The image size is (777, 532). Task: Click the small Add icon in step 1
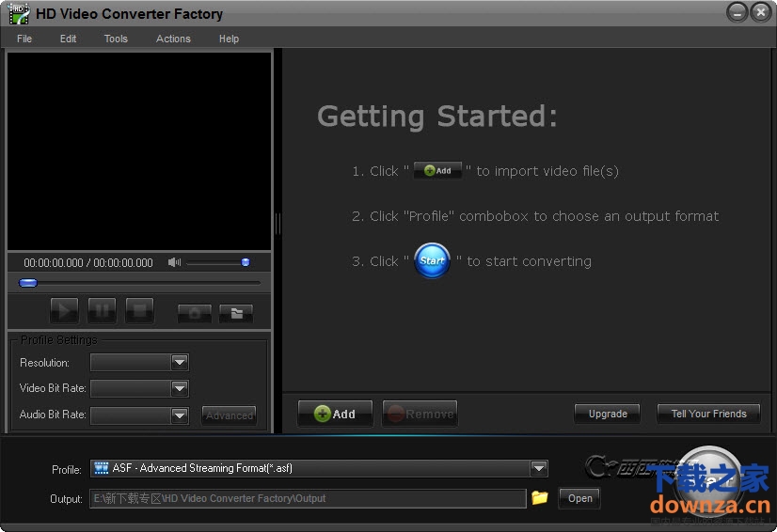(437, 170)
